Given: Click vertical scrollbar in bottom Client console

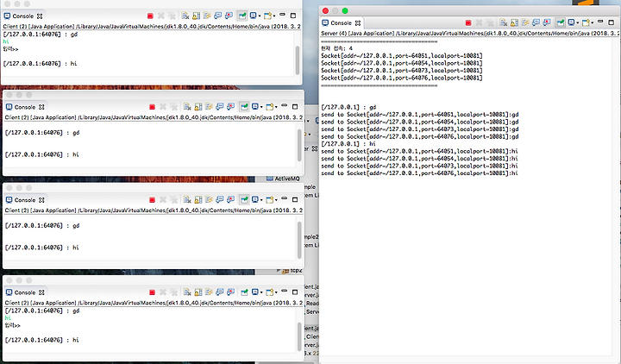Looking at the screenshot, I should (299, 336).
